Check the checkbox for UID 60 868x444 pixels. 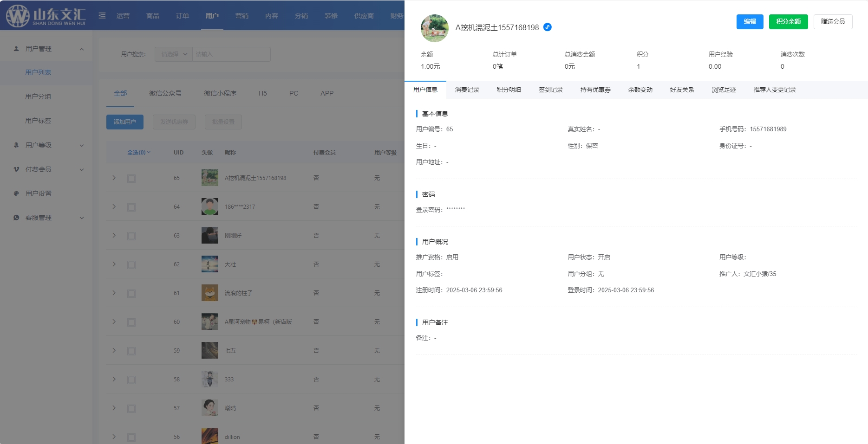click(131, 322)
